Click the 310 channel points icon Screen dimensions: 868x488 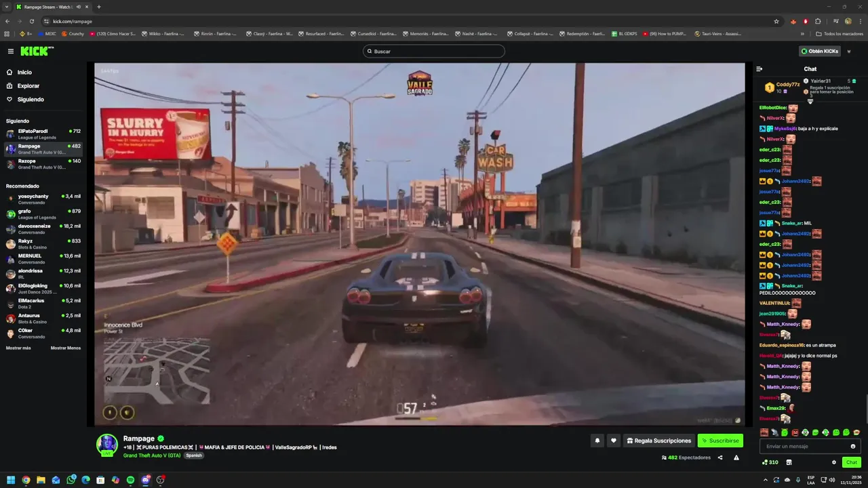pyautogui.click(x=770, y=462)
